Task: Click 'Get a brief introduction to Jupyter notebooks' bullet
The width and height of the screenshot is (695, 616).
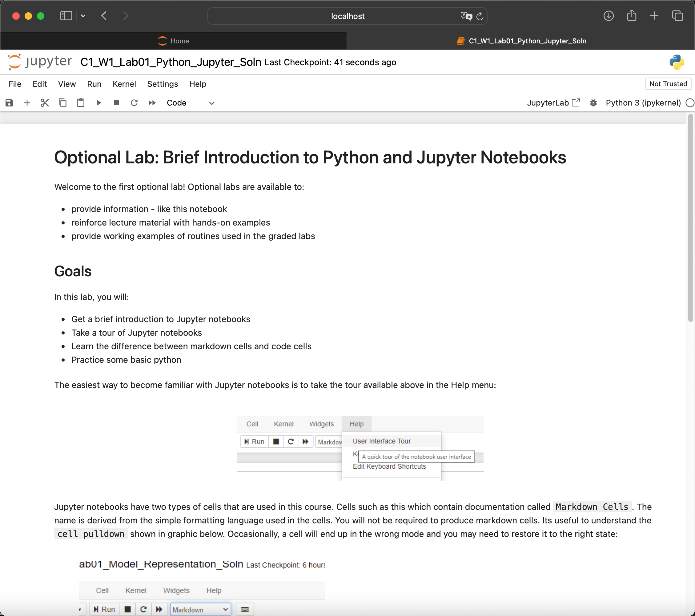Action: click(161, 319)
